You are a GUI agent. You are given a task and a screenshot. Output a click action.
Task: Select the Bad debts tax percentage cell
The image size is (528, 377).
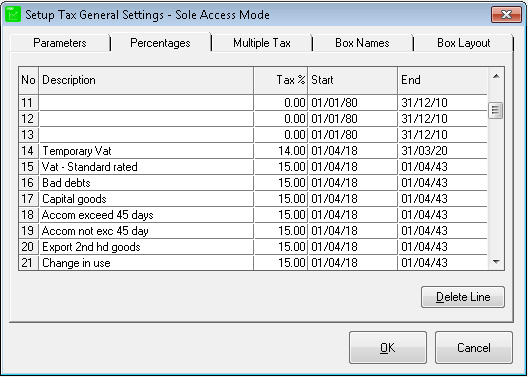tap(280, 183)
